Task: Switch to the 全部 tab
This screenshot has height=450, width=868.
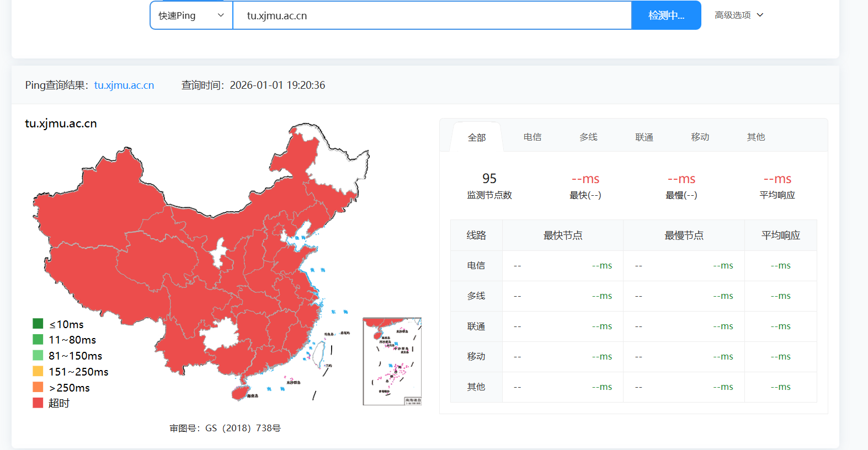Action: click(477, 137)
